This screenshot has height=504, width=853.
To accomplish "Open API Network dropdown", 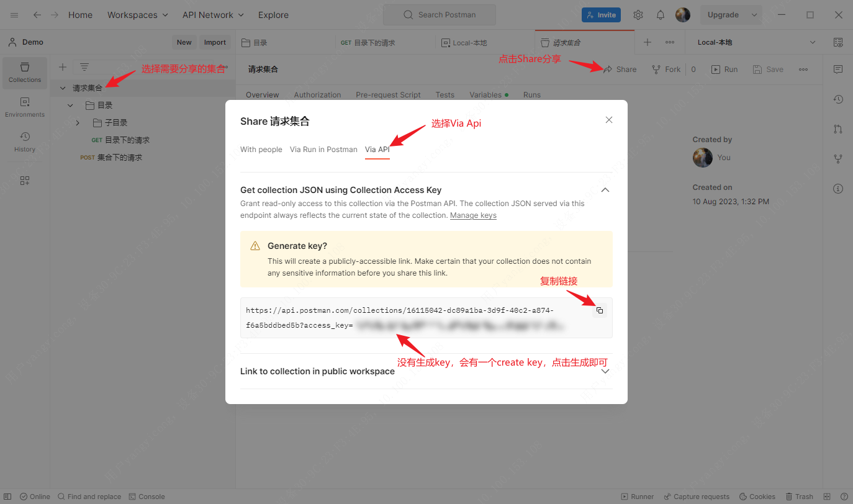I will pos(213,15).
